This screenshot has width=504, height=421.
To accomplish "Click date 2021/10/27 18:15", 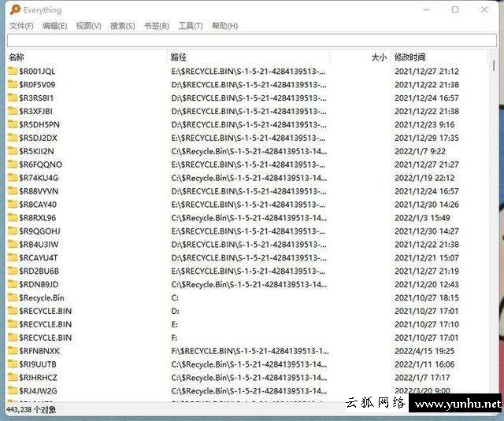I will click(427, 298).
